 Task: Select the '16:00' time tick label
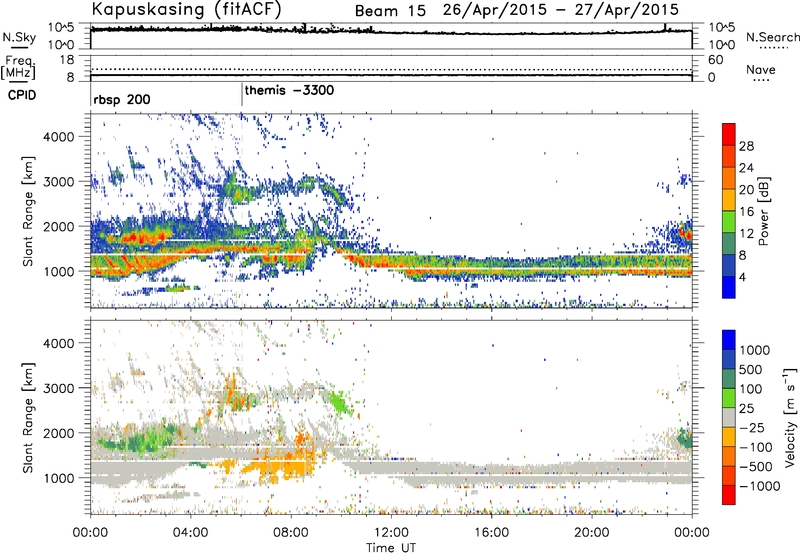coord(491,533)
